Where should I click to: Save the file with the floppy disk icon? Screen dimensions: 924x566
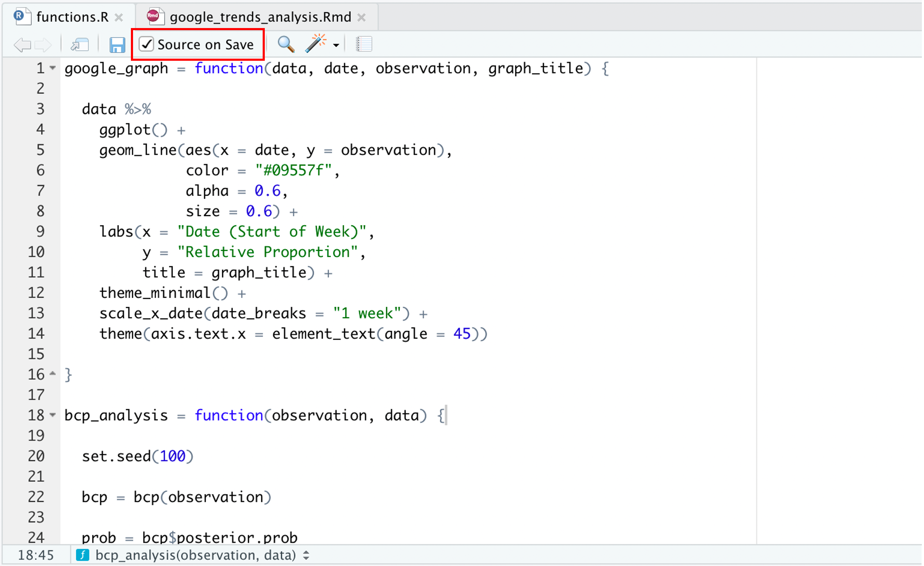coord(117,45)
